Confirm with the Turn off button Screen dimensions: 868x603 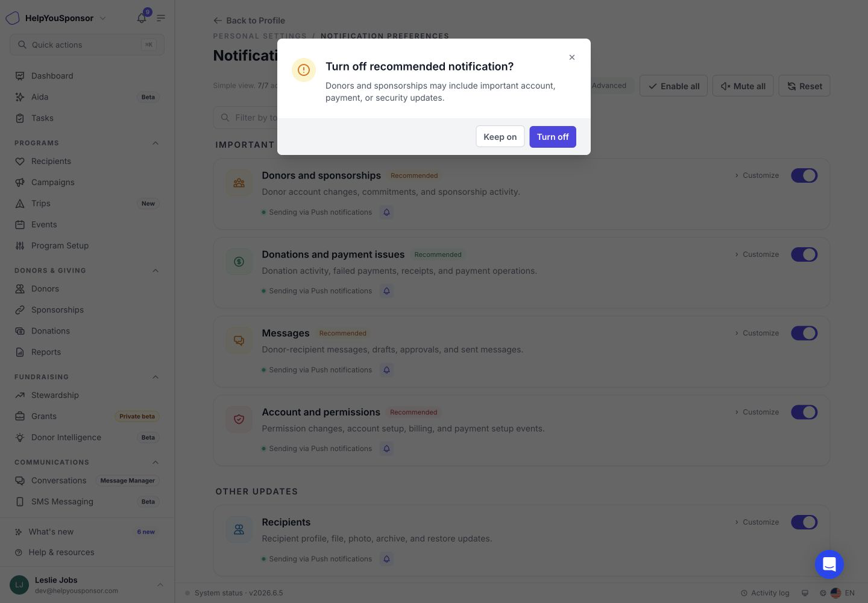pos(553,137)
